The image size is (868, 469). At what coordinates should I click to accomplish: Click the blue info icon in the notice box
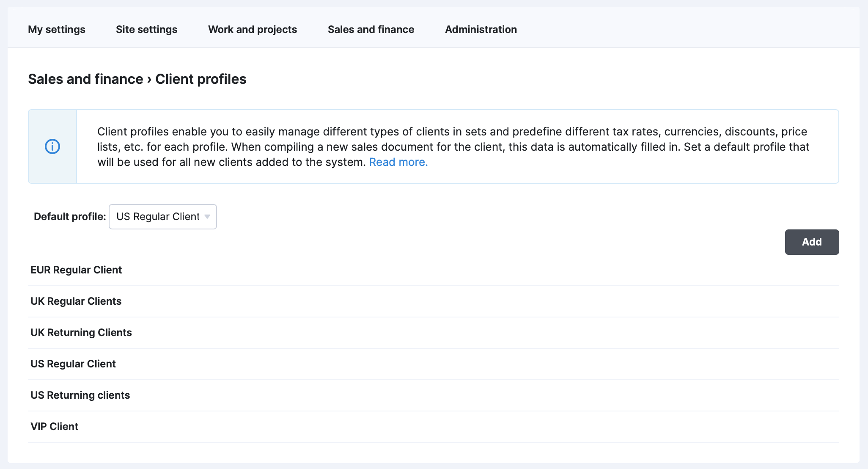click(x=52, y=146)
